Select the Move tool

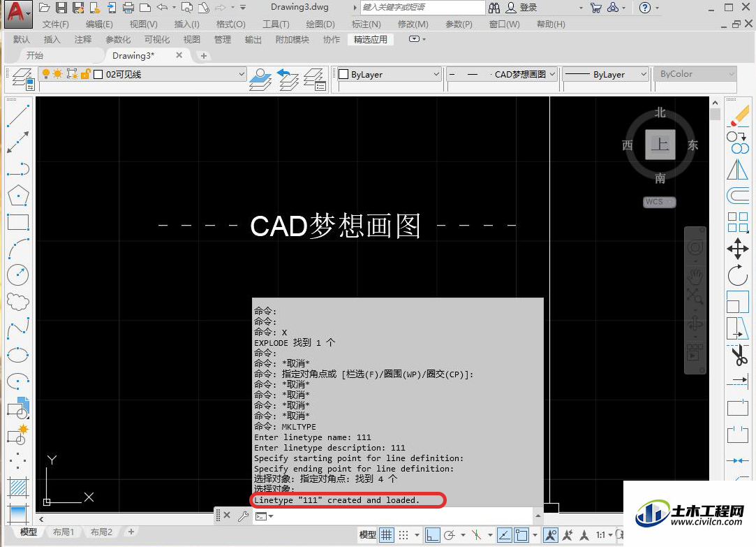(738, 249)
